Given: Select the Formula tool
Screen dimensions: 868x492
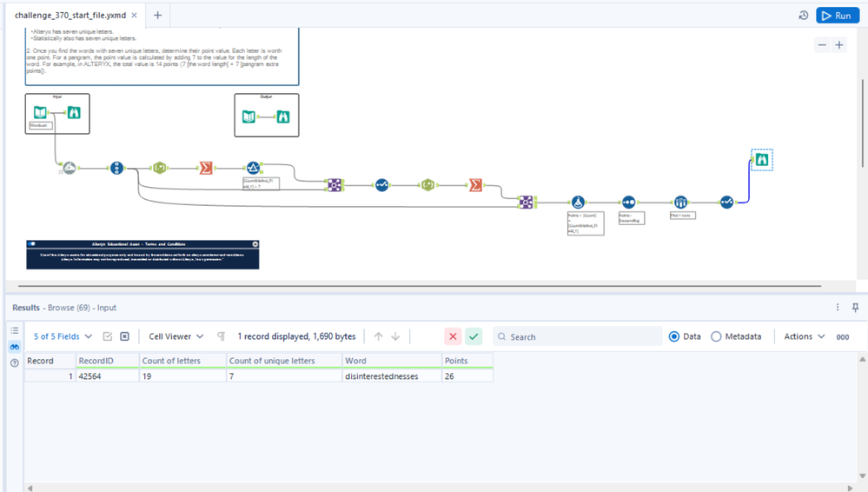Looking at the screenshot, I should point(578,203).
